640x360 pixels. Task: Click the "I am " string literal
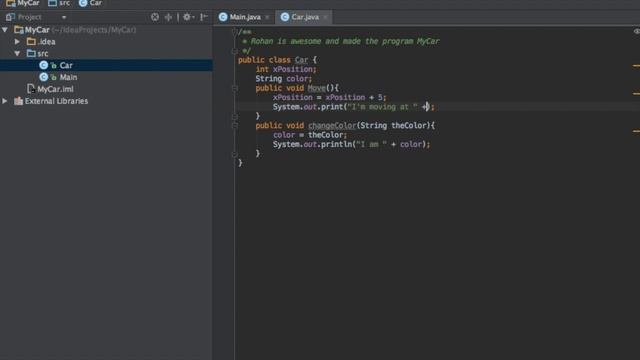coord(371,144)
